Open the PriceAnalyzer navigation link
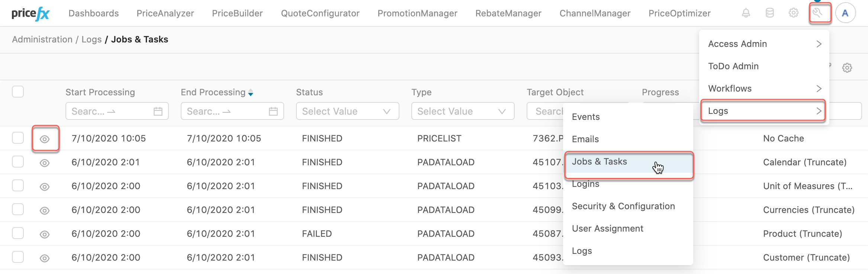The image size is (868, 274). 165,13
